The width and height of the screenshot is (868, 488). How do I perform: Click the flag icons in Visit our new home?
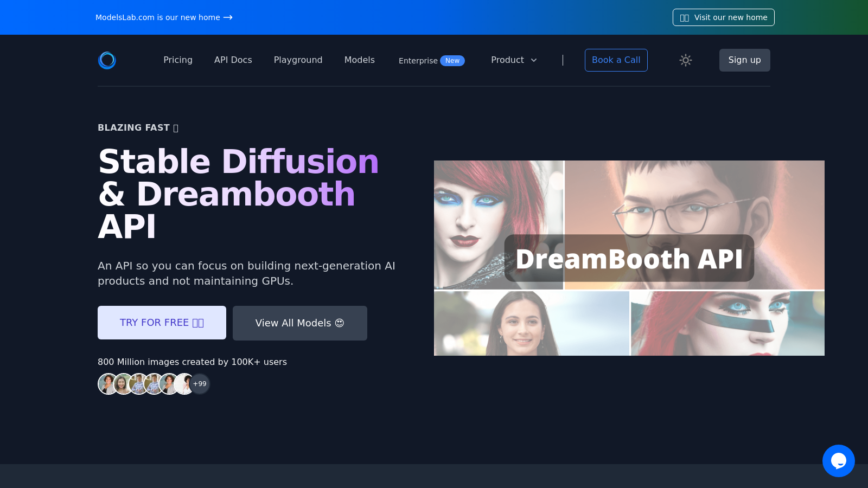coord(684,17)
